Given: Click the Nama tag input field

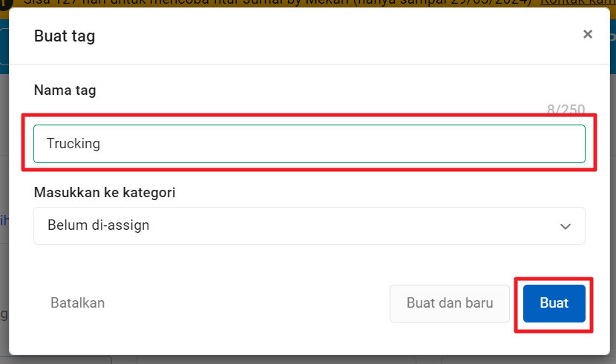Looking at the screenshot, I should tap(309, 144).
